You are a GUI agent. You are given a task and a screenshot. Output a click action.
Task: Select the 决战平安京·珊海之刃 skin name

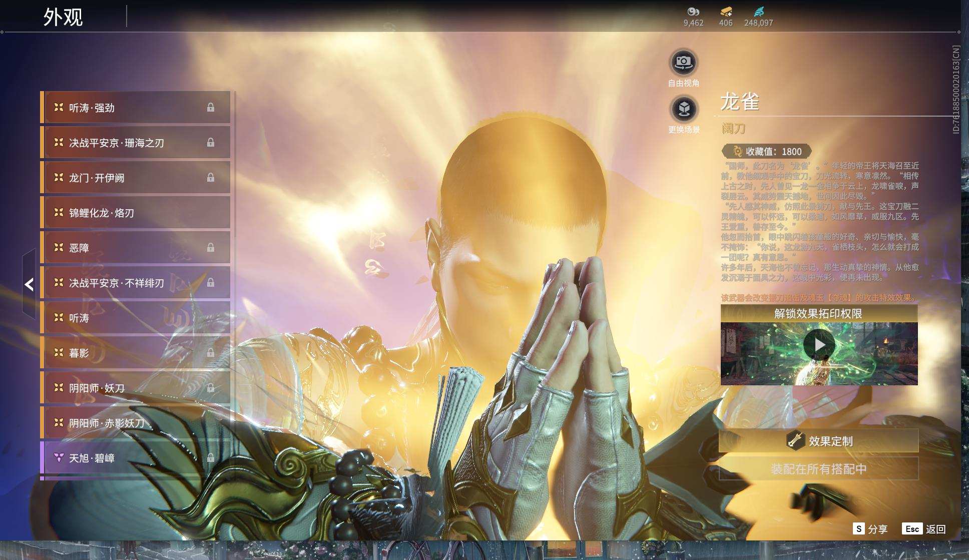coord(117,143)
